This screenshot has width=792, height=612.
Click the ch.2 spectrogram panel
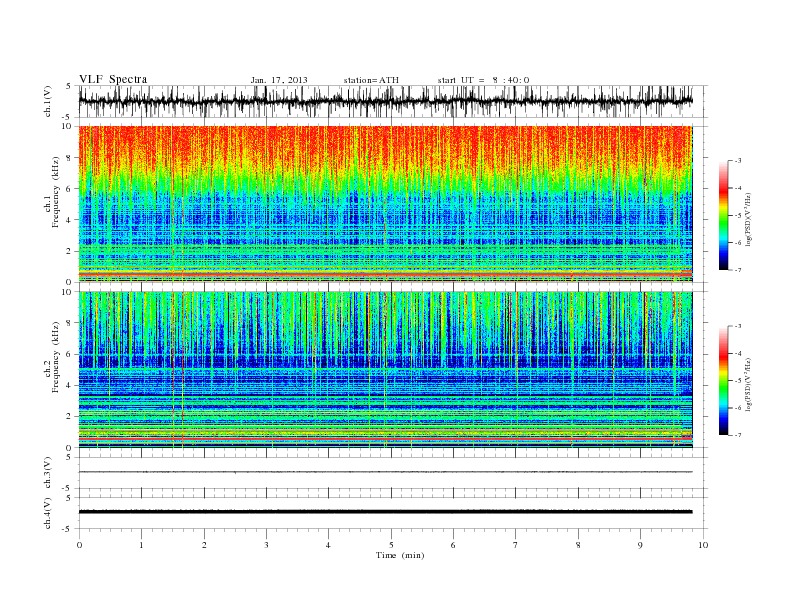[x=386, y=370]
